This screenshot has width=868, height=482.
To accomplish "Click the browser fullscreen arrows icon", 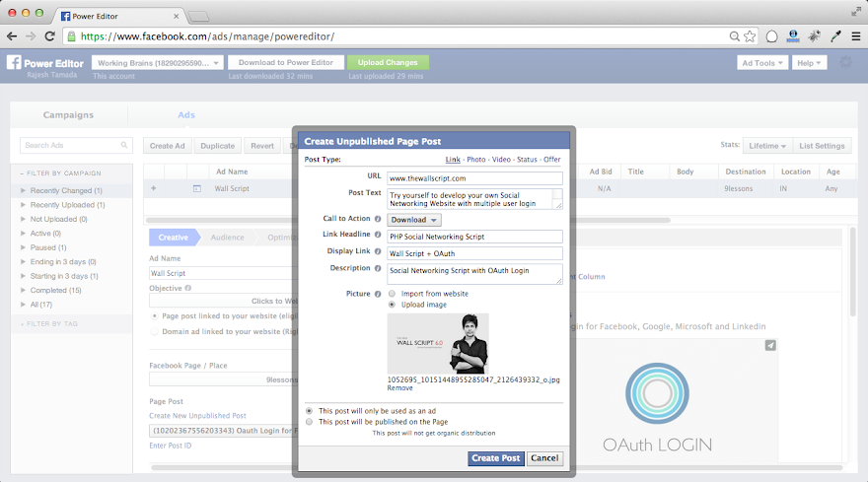I will (856, 12).
